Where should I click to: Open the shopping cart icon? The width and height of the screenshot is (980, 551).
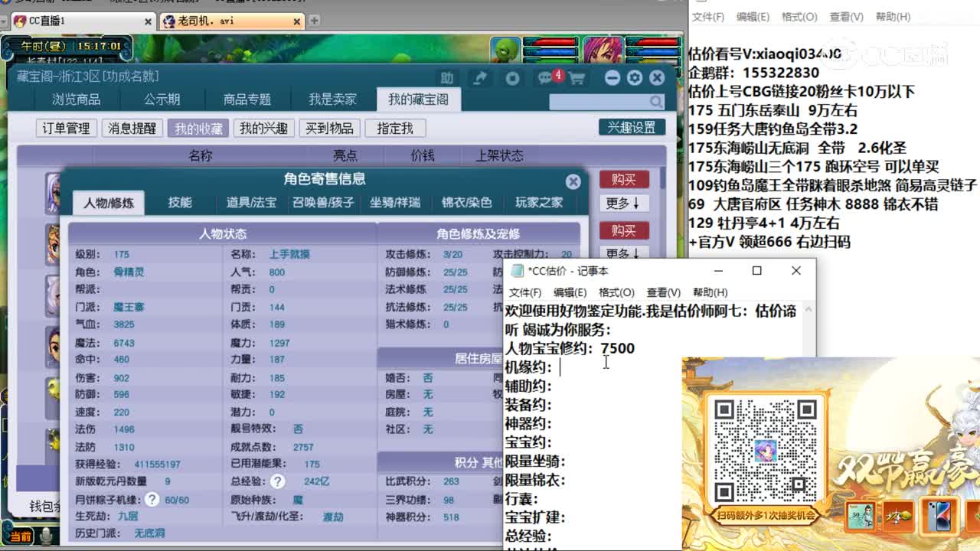click(577, 78)
